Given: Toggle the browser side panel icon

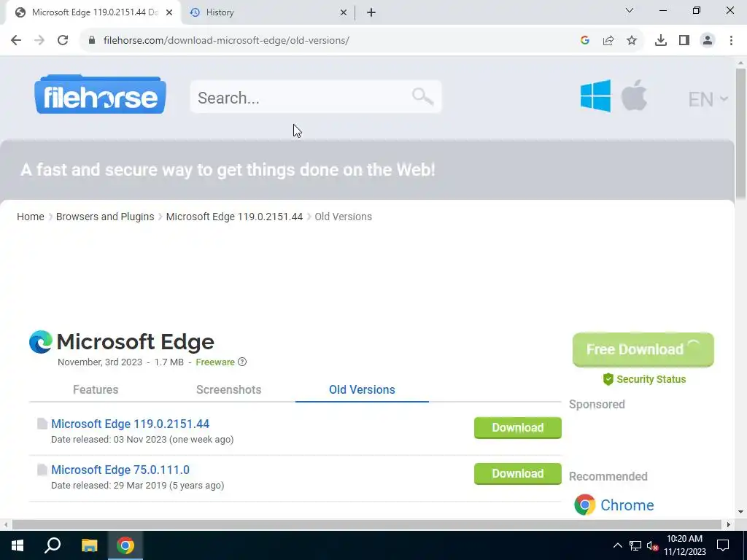Looking at the screenshot, I should coord(684,40).
